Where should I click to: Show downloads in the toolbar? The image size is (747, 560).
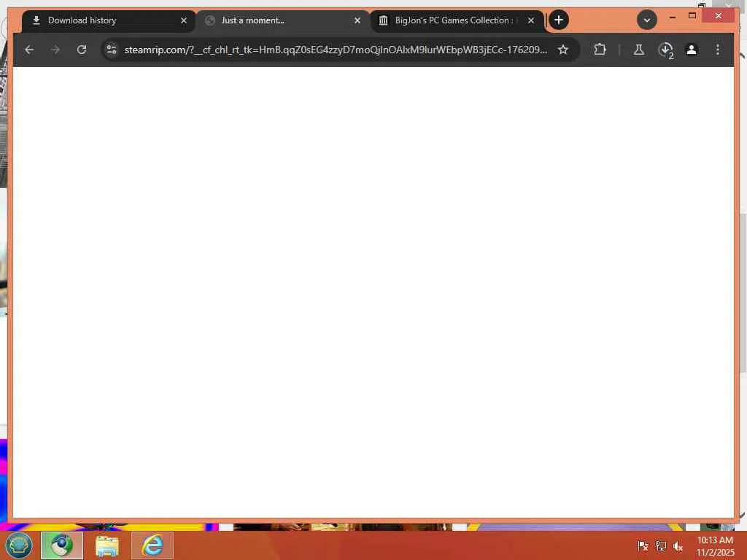[665, 50]
